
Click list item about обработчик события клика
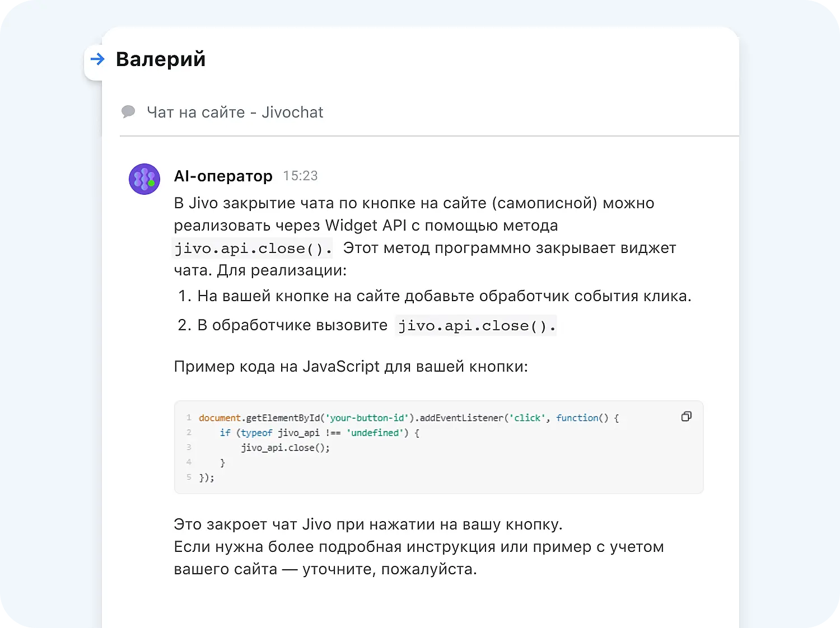coord(444,296)
